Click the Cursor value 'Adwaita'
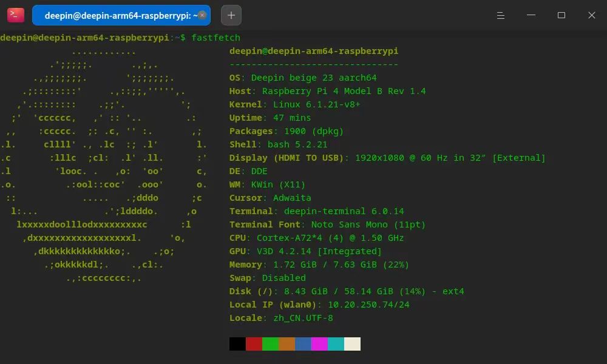The height and width of the screenshot is (364, 607). coord(292,198)
